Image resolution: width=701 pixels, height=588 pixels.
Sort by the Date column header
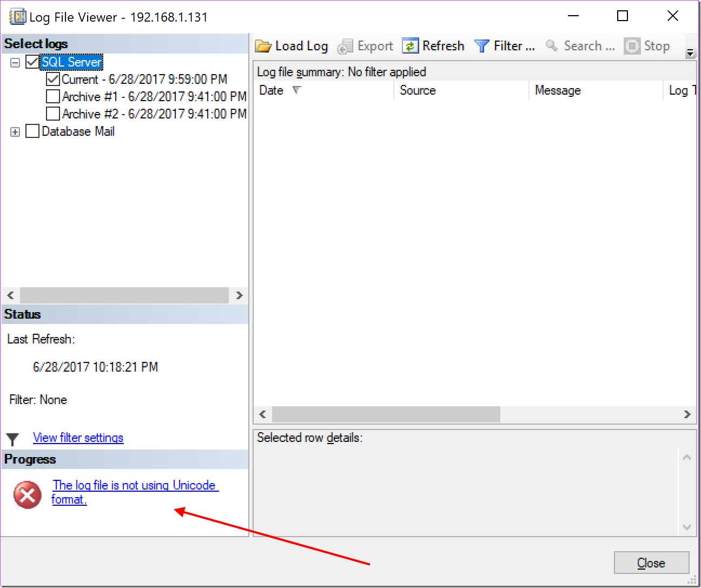(323, 90)
